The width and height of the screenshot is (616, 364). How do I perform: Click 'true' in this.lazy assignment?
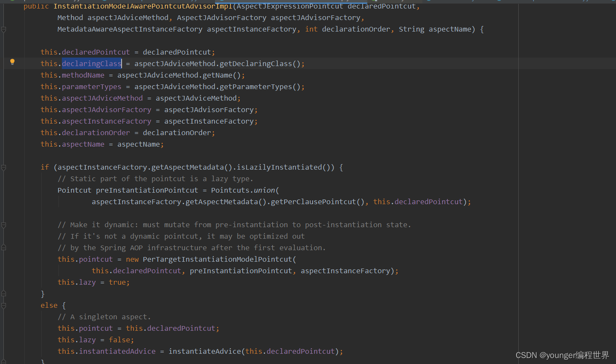click(117, 282)
